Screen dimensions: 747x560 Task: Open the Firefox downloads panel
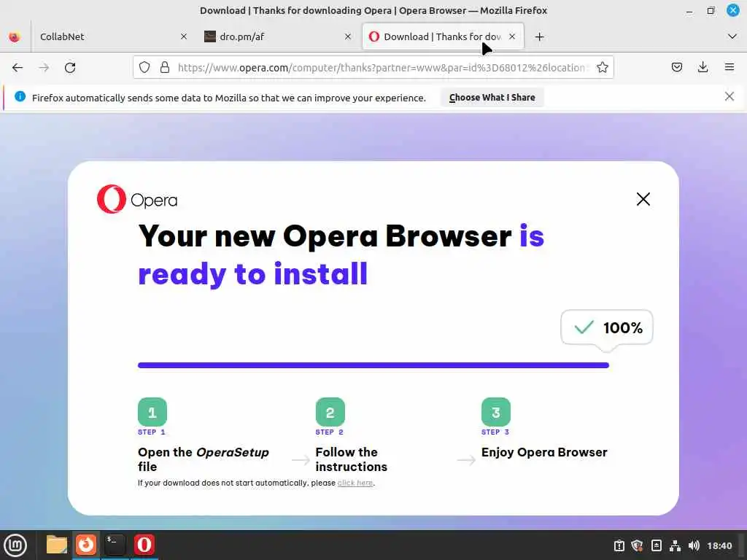[703, 68]
